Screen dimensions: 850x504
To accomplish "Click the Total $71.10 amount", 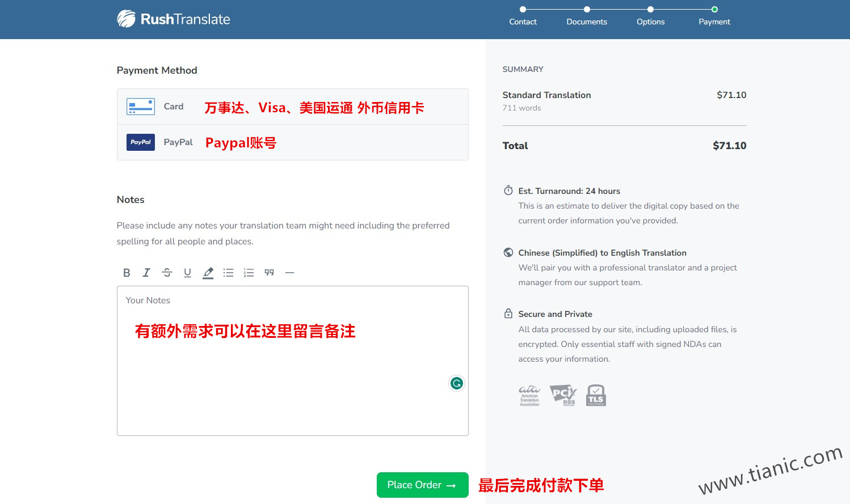I will point(730,146).
